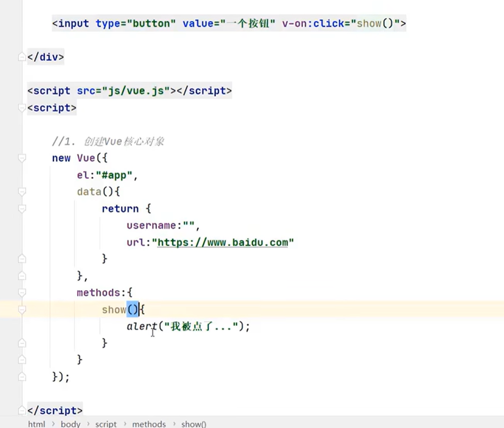Click the </div> closing tag text
The height and width of the screenshot is (428, 504).
(46, 57)
